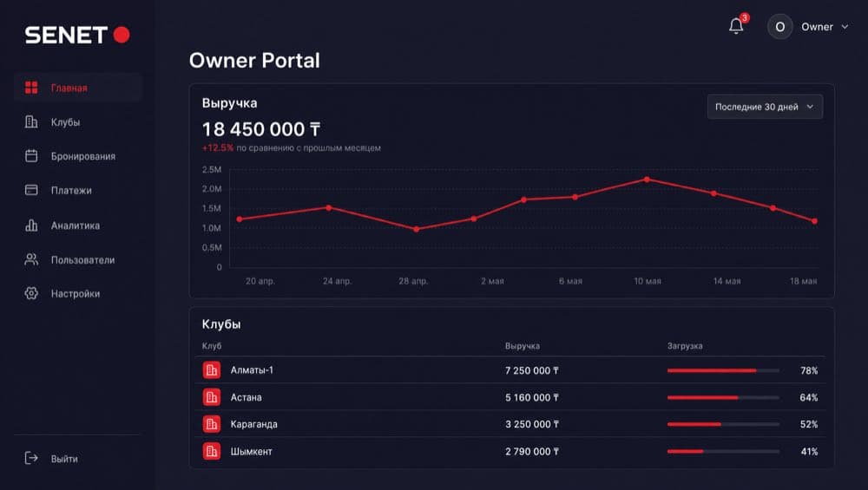Click revenue value 7 250 000 ₸
Screen dimensions: 868x490
pyautogui.click(x=531, y=370)
